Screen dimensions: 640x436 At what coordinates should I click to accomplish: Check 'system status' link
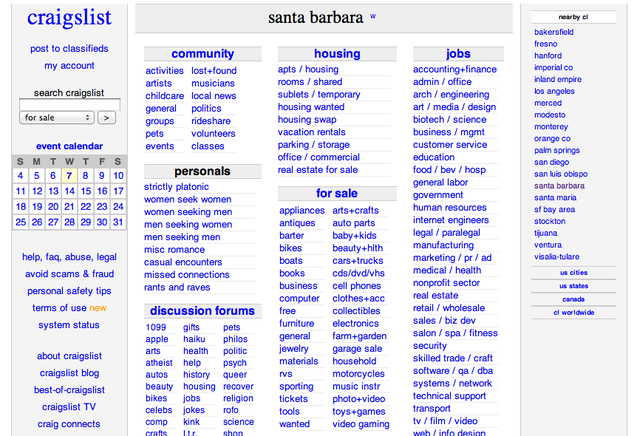coord(69,325)
